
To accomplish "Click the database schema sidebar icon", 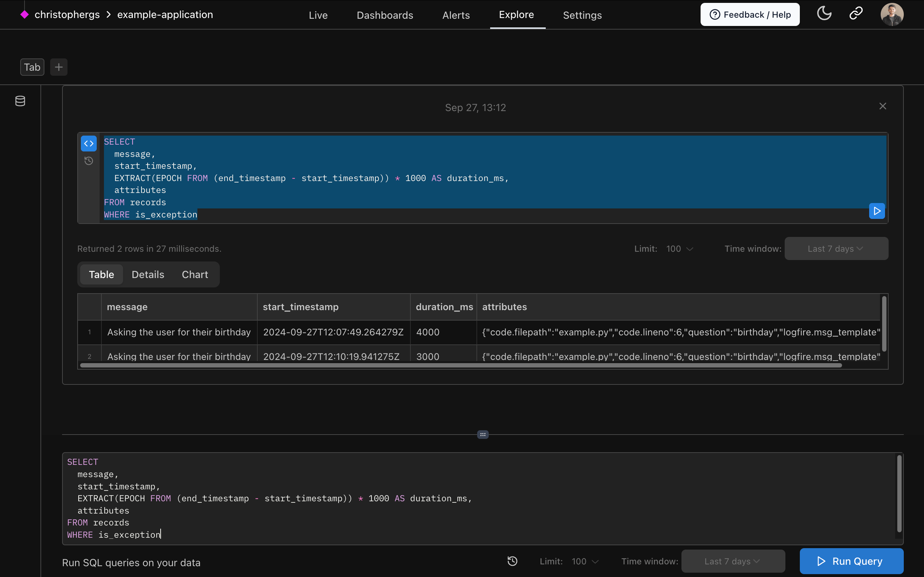I will click(x=20, y=101).
